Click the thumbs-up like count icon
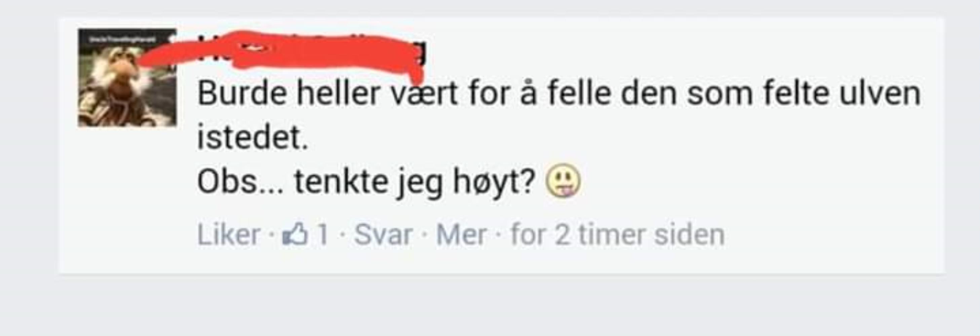Image resolution: width=980 pixels, height=336 pixels. pos(295,234)
